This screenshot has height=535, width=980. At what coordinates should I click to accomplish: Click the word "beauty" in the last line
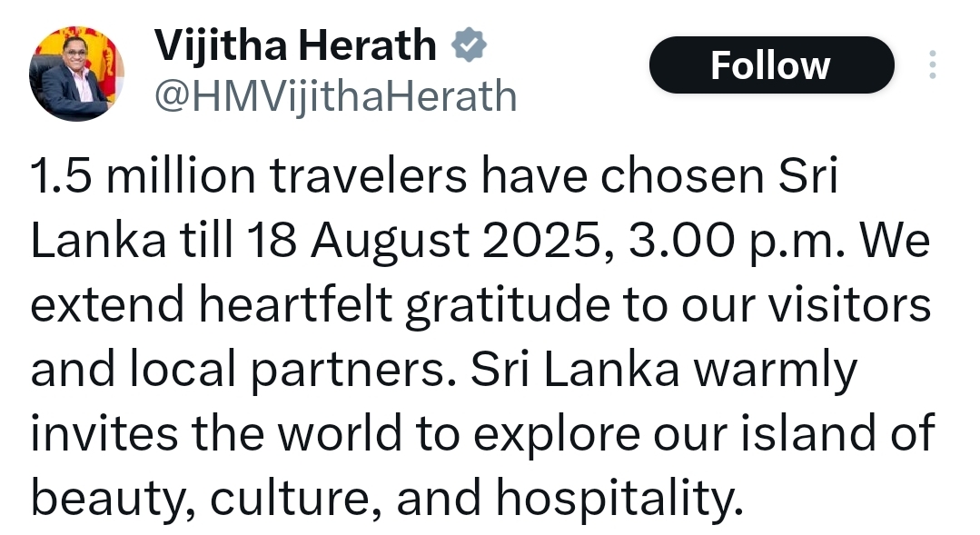tap(100, 496)
